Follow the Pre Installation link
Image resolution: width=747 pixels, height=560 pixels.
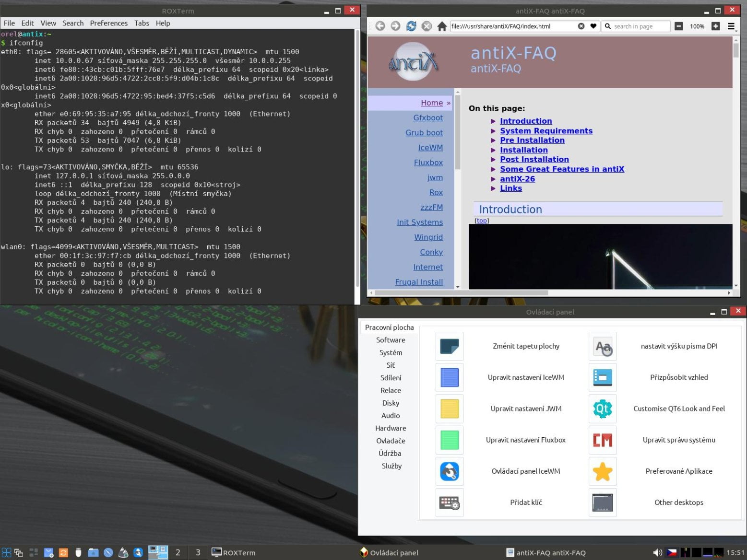[532, 140]
